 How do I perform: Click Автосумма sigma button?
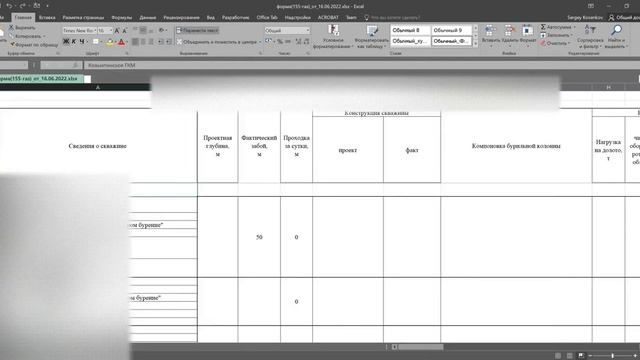pos(558,27)
